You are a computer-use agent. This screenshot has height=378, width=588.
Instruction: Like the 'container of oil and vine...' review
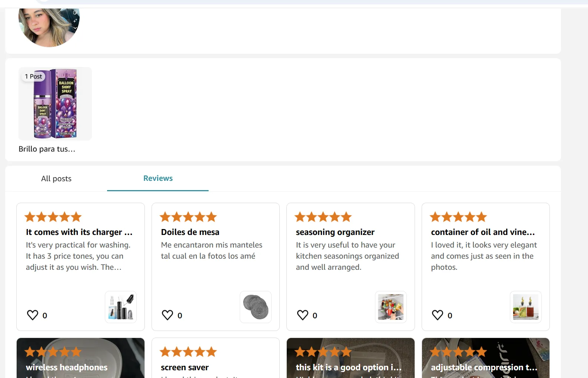point(438,315)
